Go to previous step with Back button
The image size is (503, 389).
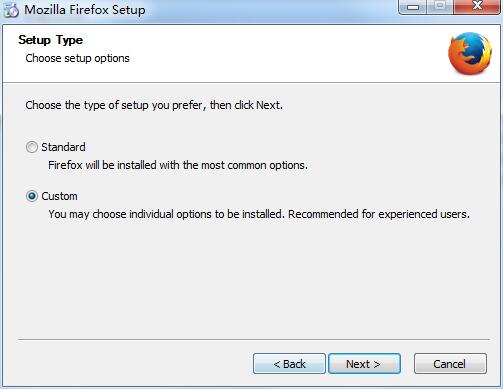[289, 364]
